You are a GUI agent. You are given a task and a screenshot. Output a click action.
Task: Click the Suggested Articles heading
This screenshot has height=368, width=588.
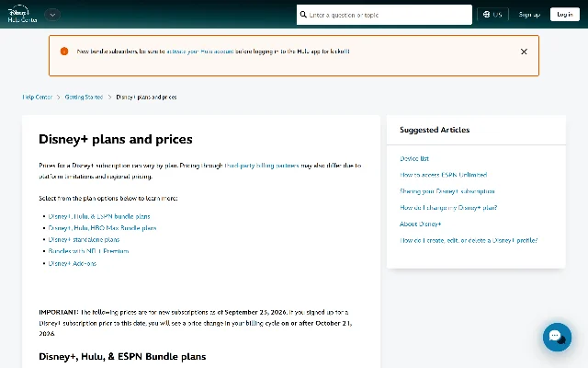435,130
